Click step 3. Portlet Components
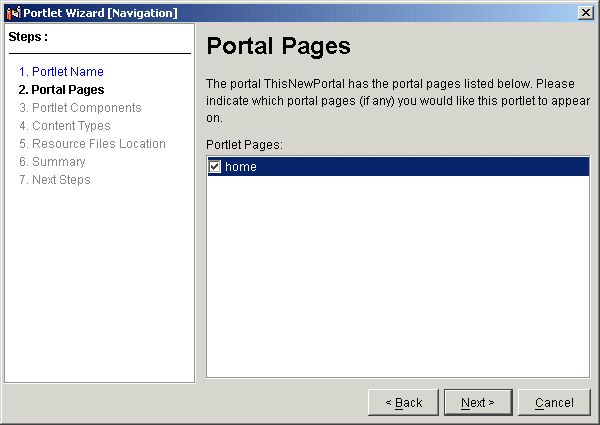The image size is (600, 425). [x=80, y=107]
